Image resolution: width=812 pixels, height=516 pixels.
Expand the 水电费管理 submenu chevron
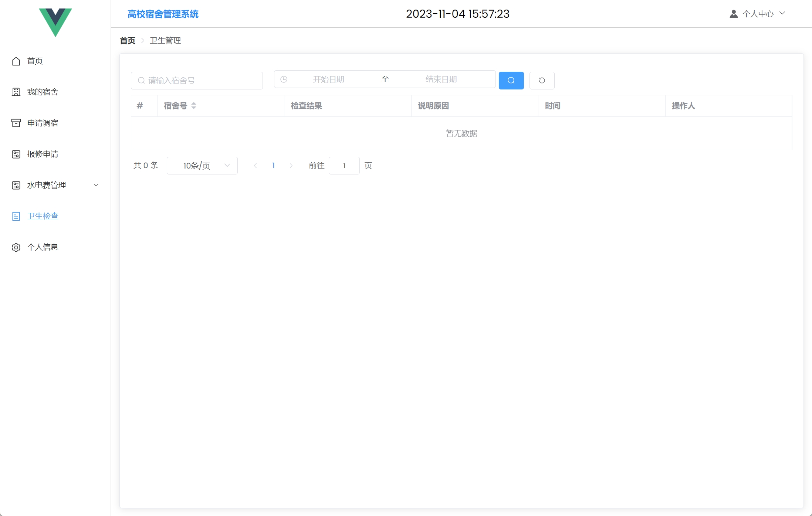click(96, 185)
